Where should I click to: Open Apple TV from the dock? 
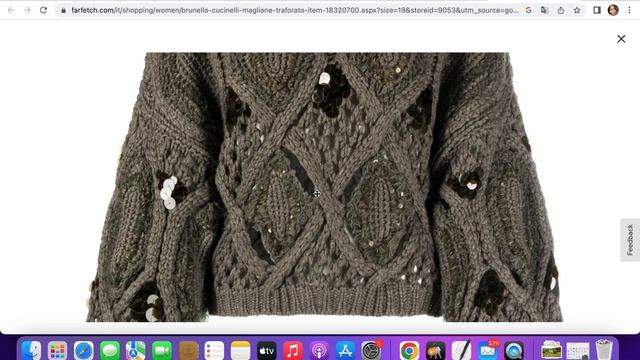tap(267, 350)
